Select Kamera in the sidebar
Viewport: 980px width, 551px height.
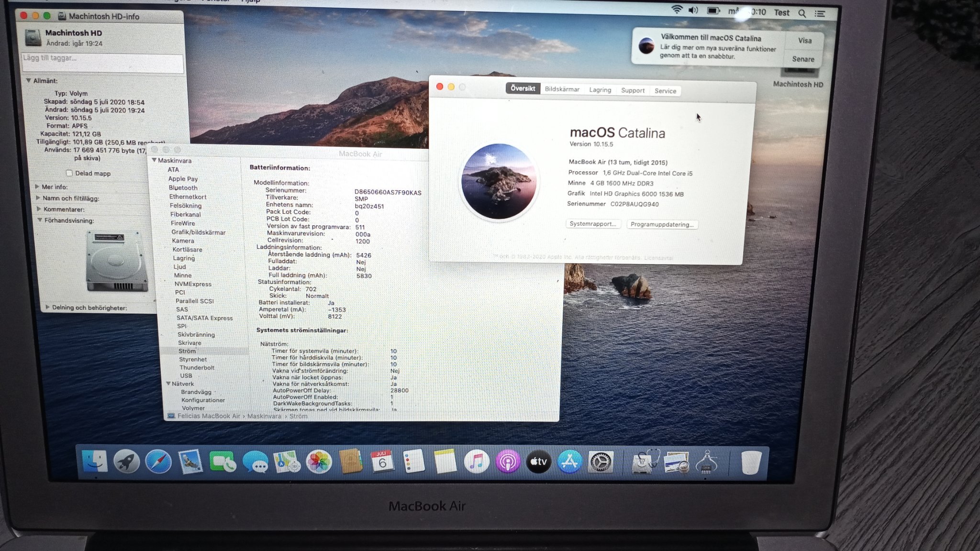(x=183, y=241)
